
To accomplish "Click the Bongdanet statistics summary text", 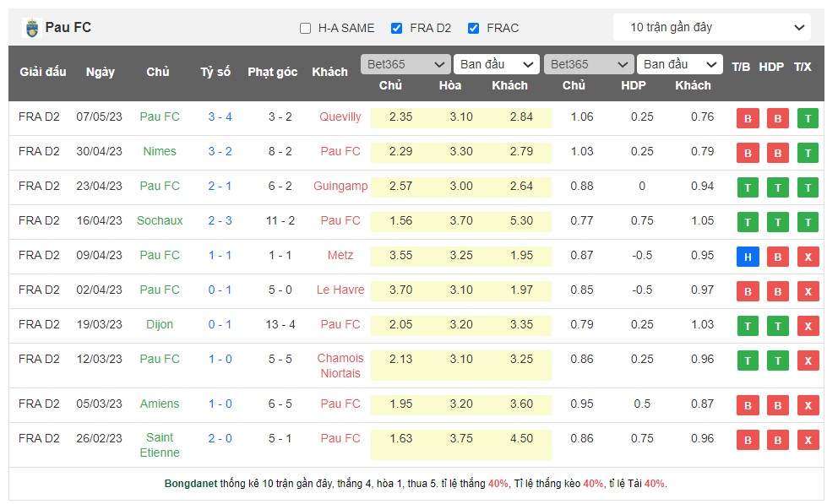I will pos(415,484).
